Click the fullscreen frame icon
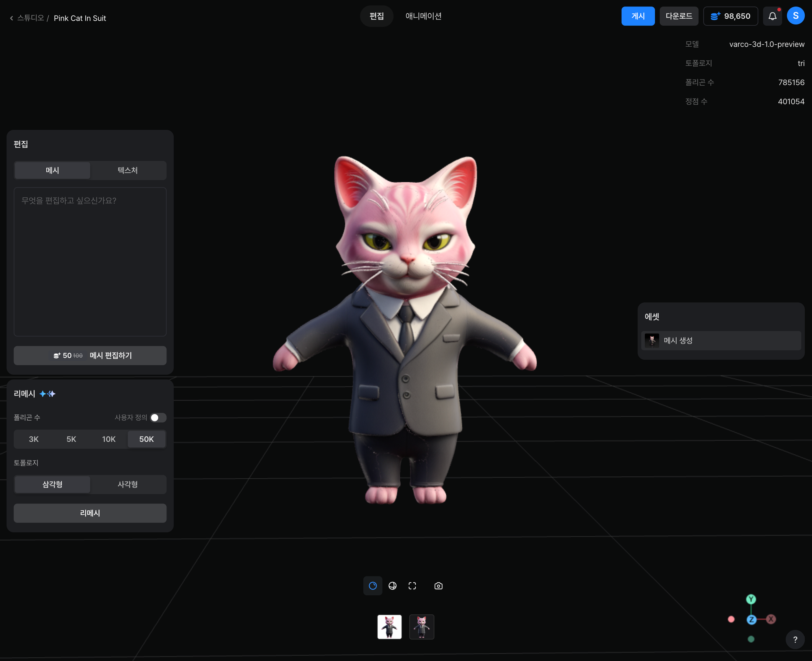This screenshot has height=661, width=812. point(412,585)
